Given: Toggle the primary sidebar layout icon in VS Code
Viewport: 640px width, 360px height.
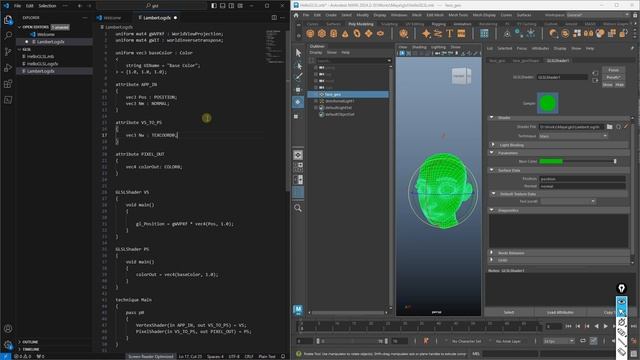Looking at the screenshot, I should coord(214,6).
